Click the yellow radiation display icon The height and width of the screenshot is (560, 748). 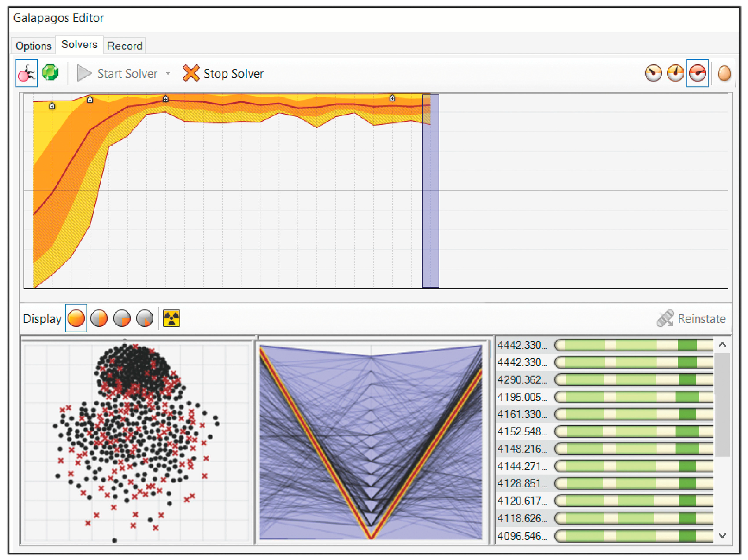pos(171,318)
